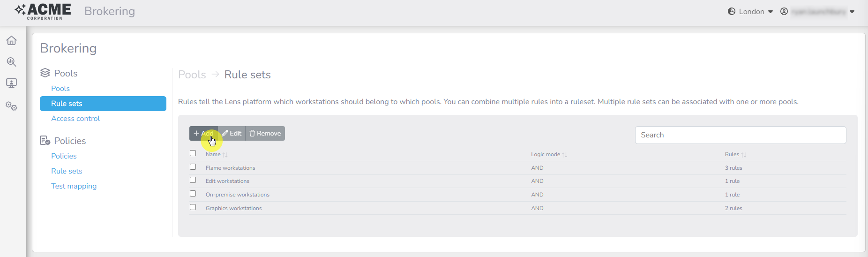Click the workstation monitor icon in sidebar
The height and width of the screenshot is (257, 868).
pos(12,83)
